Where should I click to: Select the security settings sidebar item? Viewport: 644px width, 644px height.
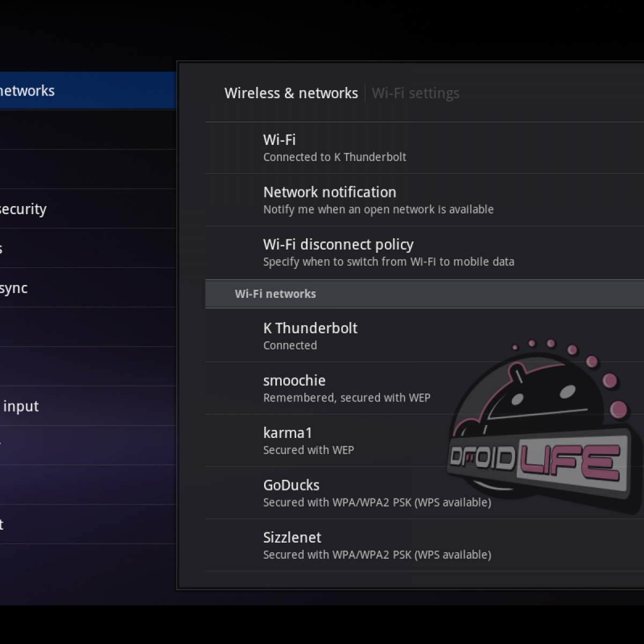pos(80,209)
